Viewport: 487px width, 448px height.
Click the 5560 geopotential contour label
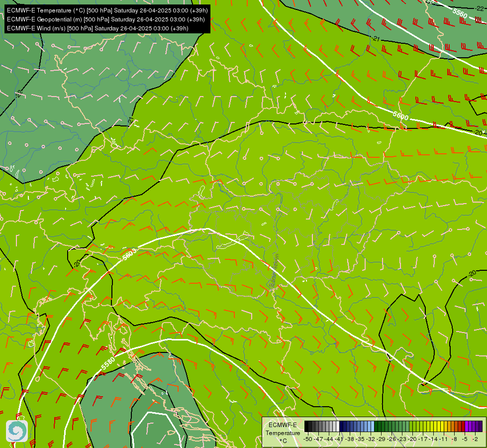pos(460,13)
